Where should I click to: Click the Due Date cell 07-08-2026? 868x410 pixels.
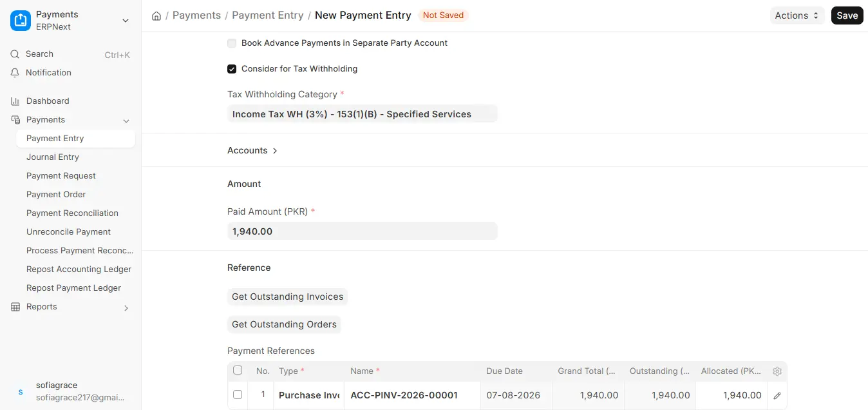coord(516,395)
